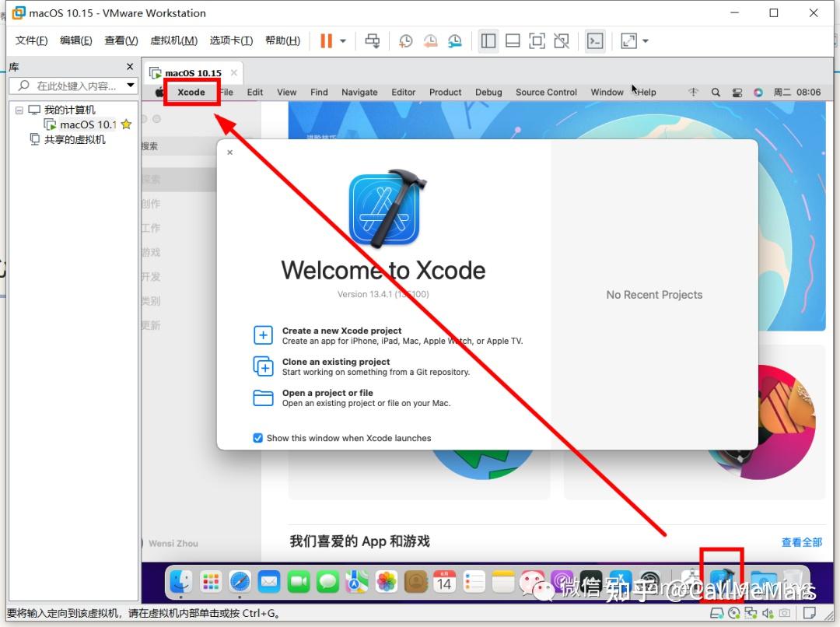Close the macOS 10.15 tab
The height and width of the screenshot is (627, 840).
click(x=234, y=72)
